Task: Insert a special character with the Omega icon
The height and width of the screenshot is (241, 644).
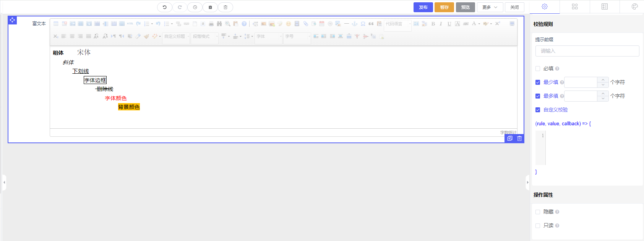Action: click(x=363, y=24)
